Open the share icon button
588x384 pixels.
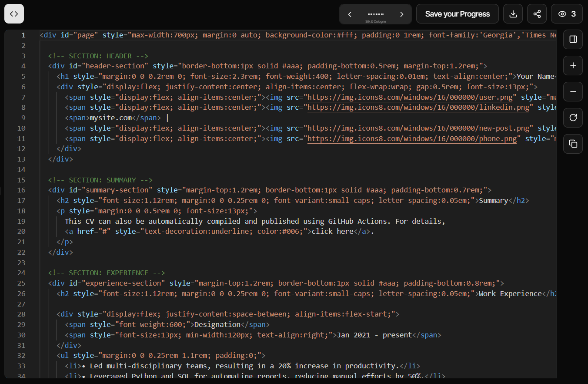click(x=537, y=14)
